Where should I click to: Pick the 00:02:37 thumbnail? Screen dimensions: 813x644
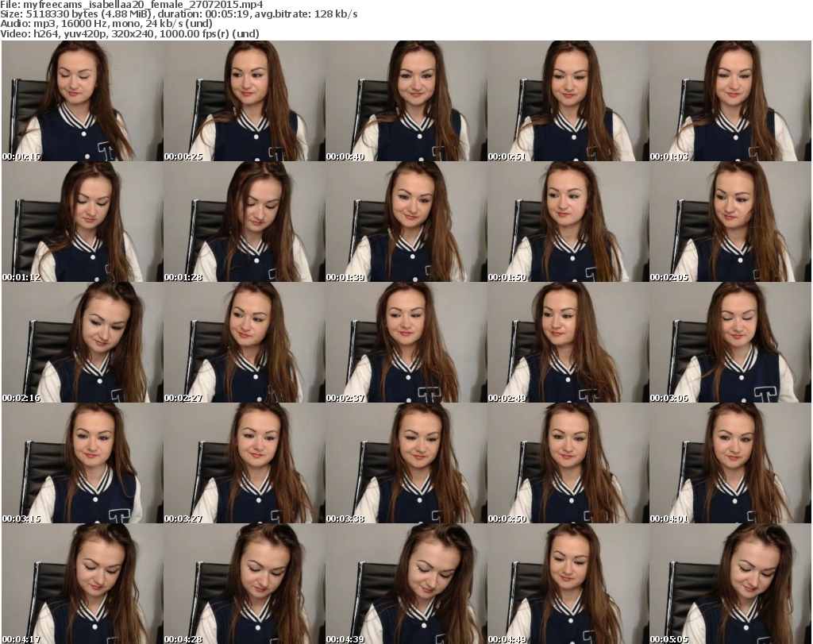[x=406, y=342]
